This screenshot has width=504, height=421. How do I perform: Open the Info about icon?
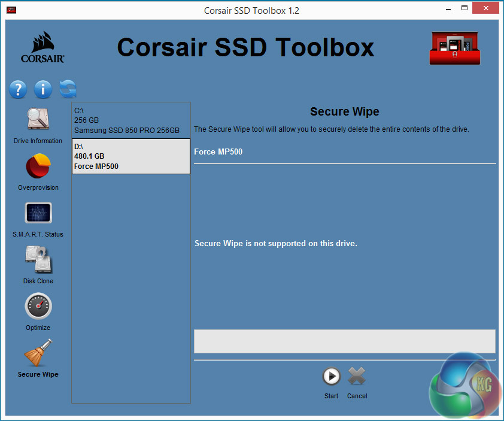[x=43, y=90]
